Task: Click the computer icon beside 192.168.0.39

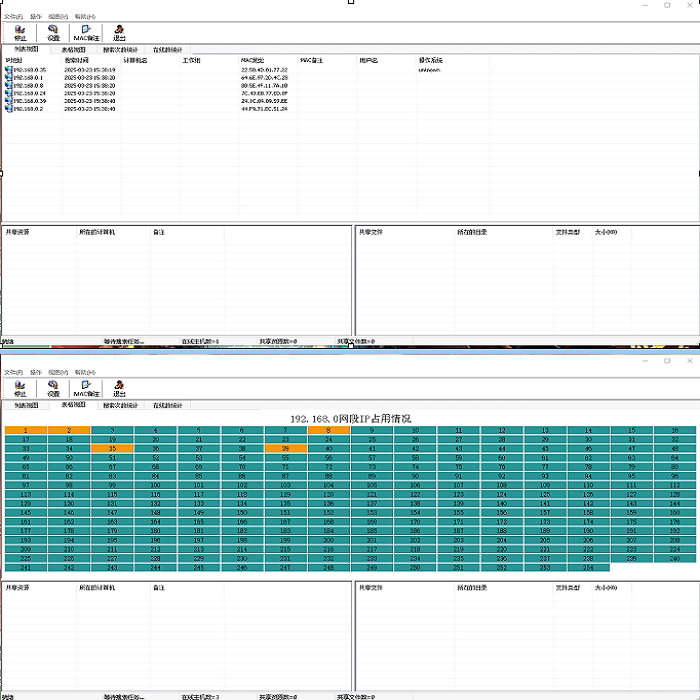Action: pos(8,101)
